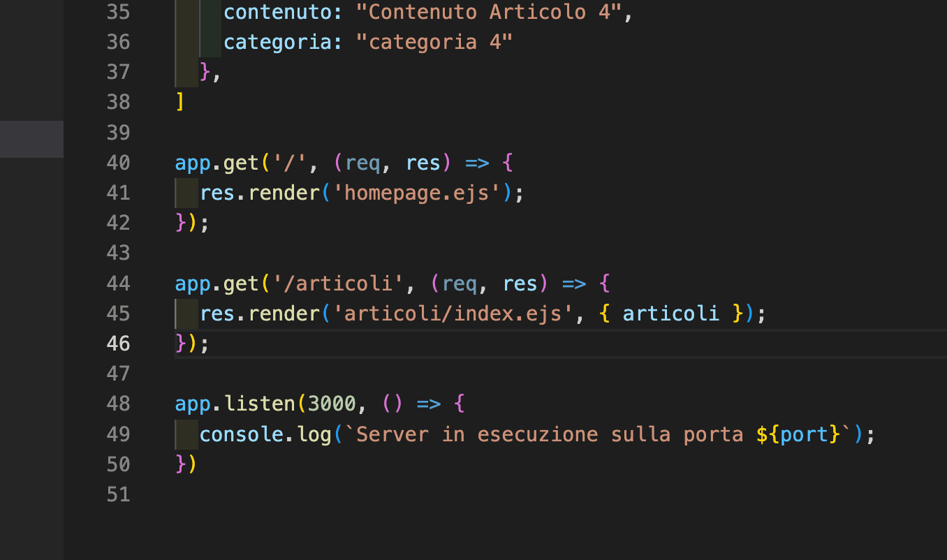Click the contenuto property key
This screenshot has width=947, height=560.
pos(277,12)
